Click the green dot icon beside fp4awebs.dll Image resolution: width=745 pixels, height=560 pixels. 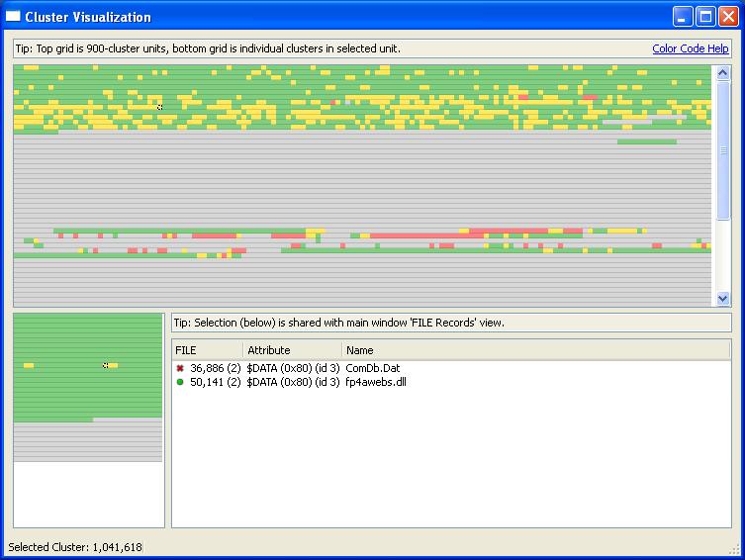[x=179, y=382]
